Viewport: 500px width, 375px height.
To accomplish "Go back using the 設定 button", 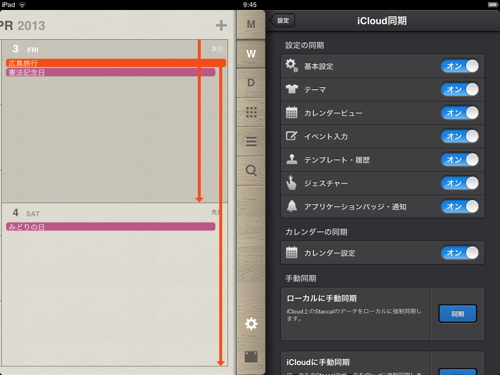I will coord(282,21).
